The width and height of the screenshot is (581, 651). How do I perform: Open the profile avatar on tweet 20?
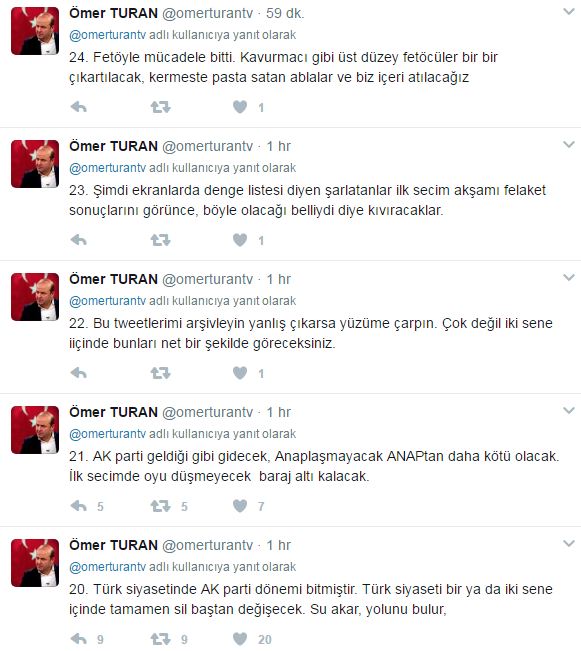point(35,563)
